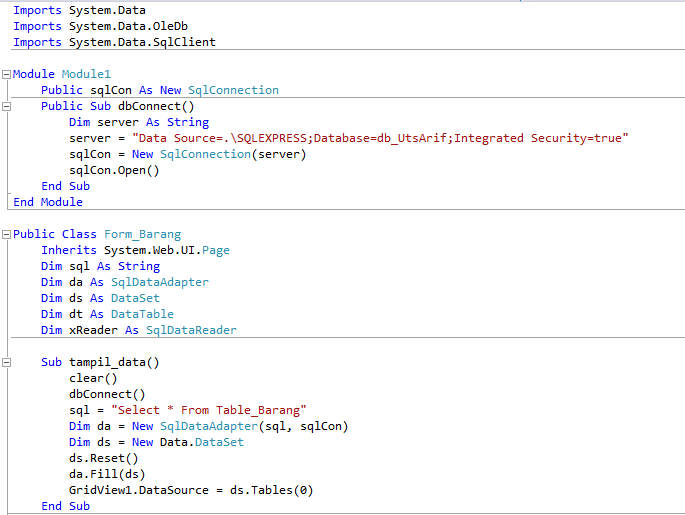Click the line 'Dim server As String'
The image size is (685, 515).
139,122
